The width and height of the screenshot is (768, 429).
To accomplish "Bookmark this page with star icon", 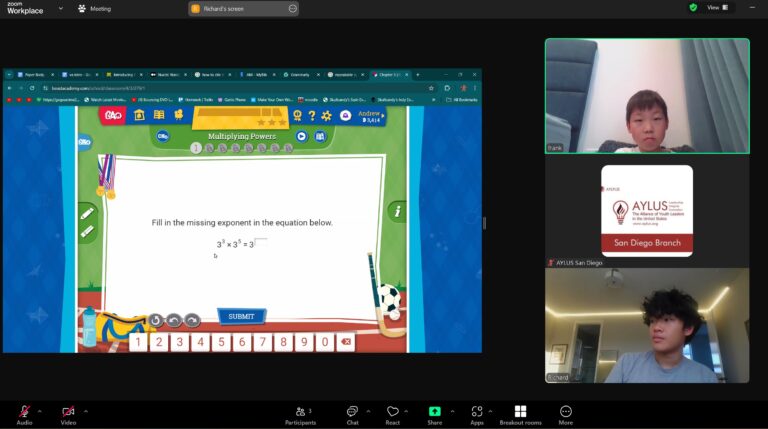I will pyautogui.click(x=431, y=88).
